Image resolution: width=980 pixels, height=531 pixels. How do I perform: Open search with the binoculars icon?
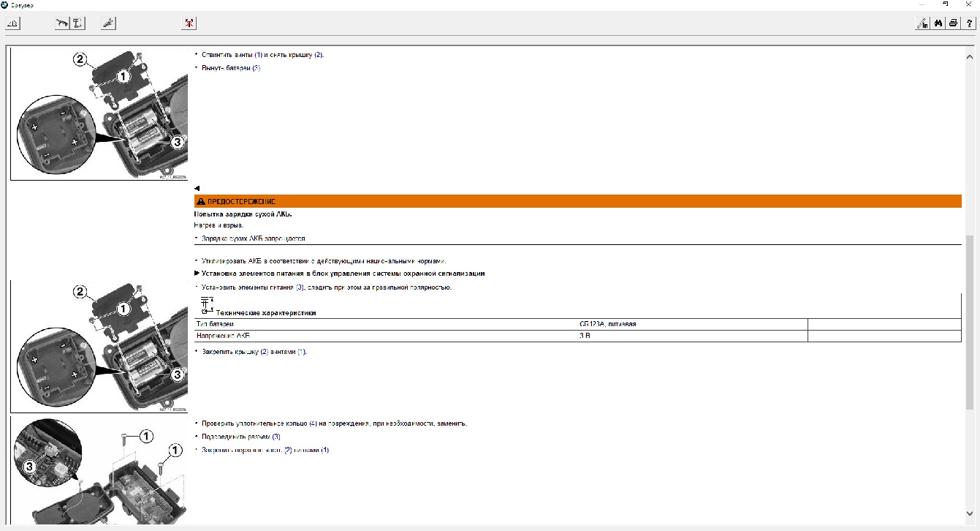pyautogui.click(x=938, y=23)
